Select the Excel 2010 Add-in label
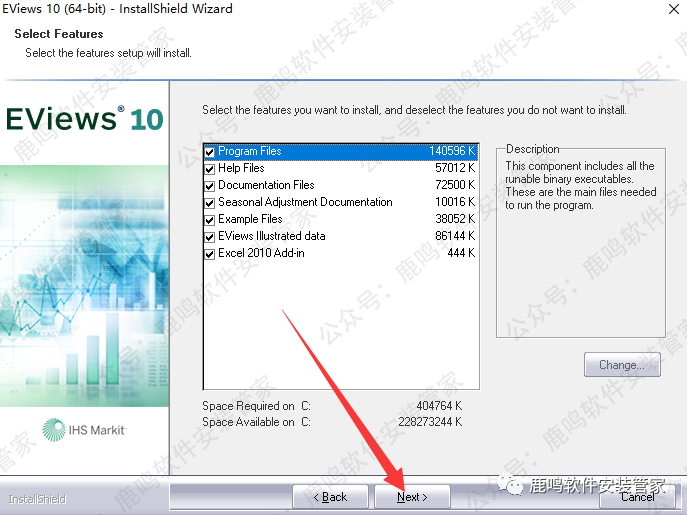Viewport: 687px width, 515px height. pos(261,253)
